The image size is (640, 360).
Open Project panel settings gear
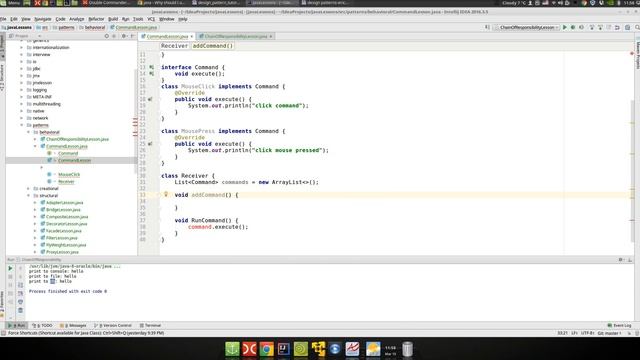(x=124, y=36)
